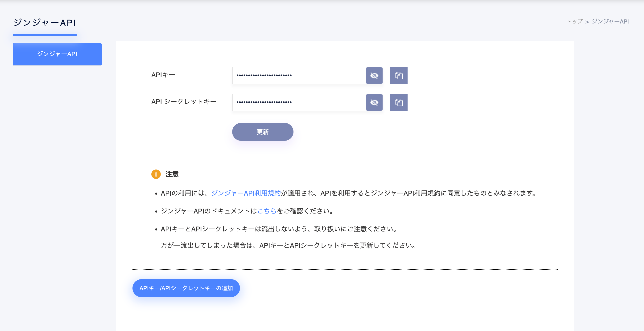Toggle visibility of the API シークレットキー field

374,102
